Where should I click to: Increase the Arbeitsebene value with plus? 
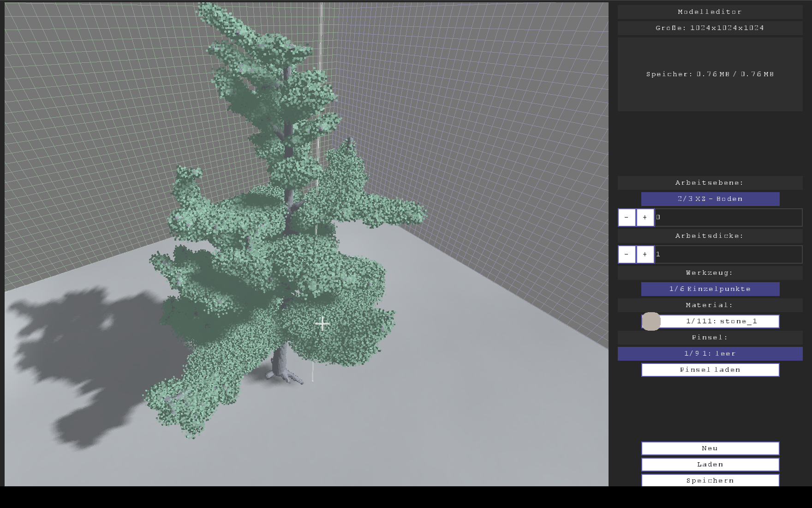coord(645,218)
